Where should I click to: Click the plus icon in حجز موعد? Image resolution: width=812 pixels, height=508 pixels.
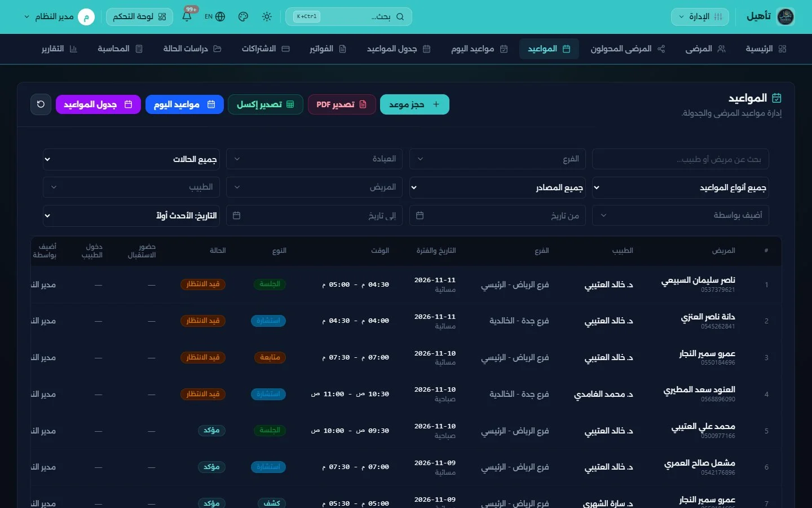(436, 104)
